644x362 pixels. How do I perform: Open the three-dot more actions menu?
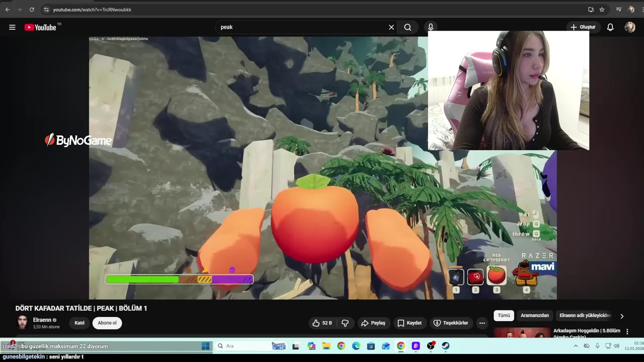pos(482,323)
